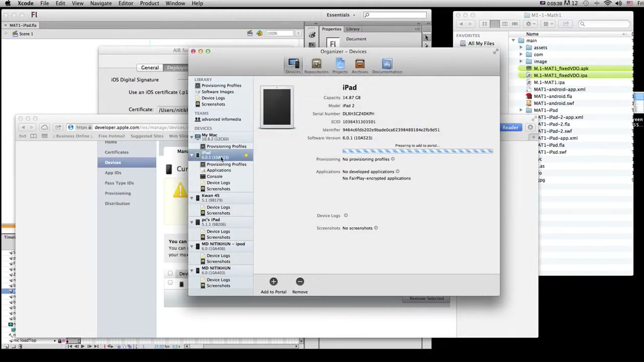Viewport: 644px width, 362px height.
Task: Click the Remove Selected button in Safari
Action: point(427,299)
